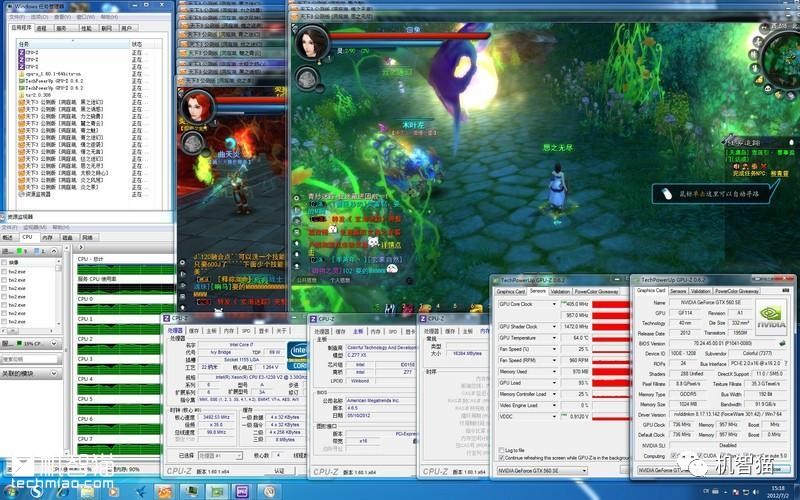Screen dimensions: 800x500
Task: Open the VDDC sensor dropdown
Action: [554, 416]
